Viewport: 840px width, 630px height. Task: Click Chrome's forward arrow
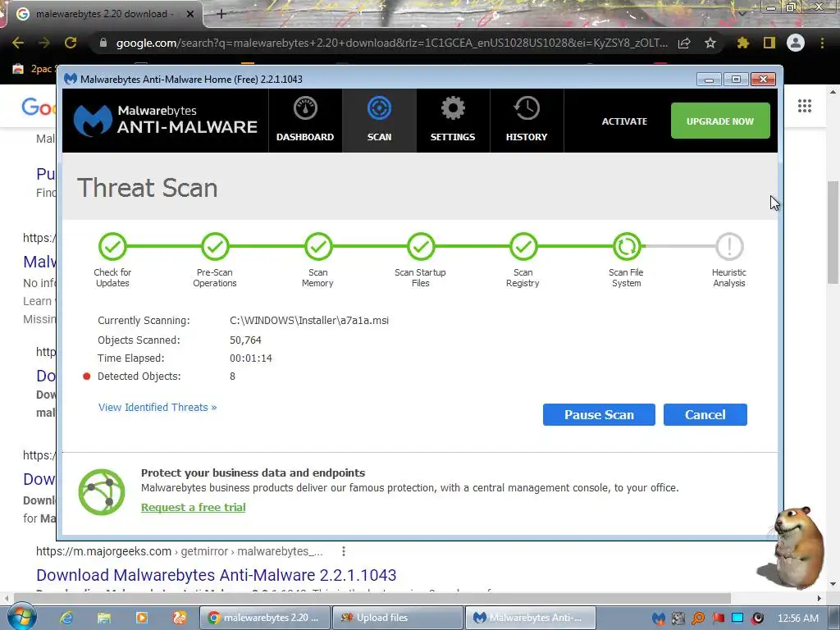(x=44, y=43)
